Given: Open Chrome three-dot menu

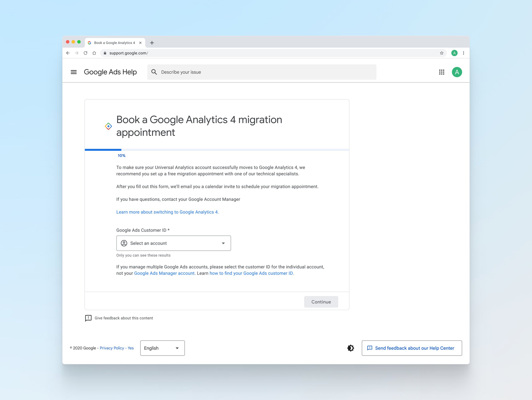Looking at the screenshot, I should [x=463, y=53].
